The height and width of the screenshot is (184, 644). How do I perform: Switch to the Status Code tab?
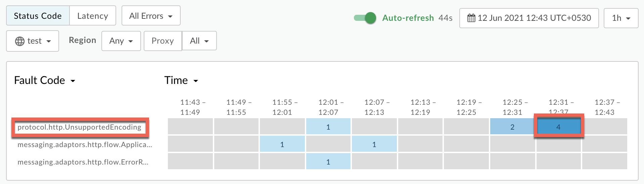[38, 16]
